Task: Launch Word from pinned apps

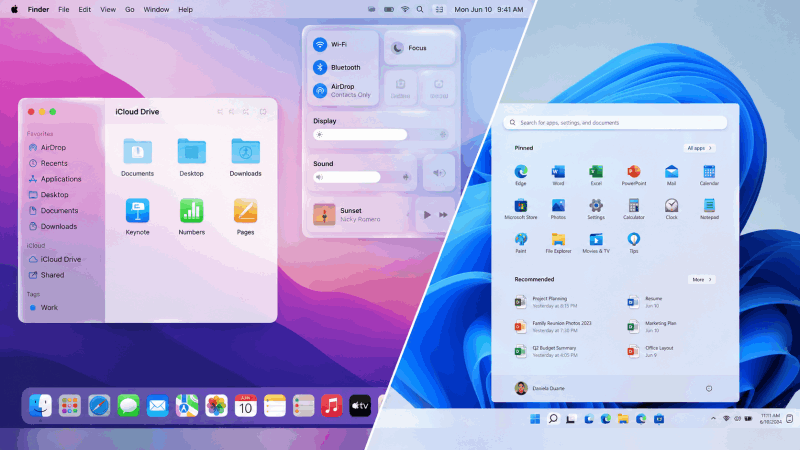Action: pyautogui.click(x=558, y=175)
